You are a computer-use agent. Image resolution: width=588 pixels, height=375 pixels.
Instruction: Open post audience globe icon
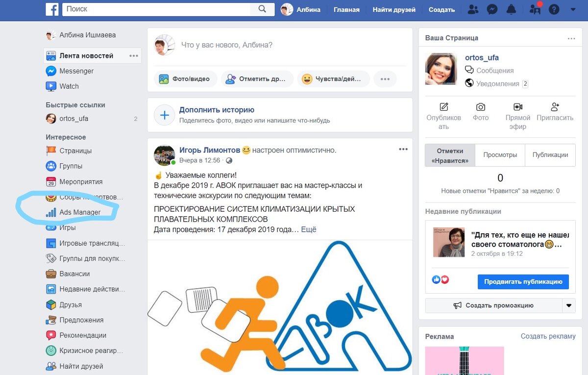[229, 160]
